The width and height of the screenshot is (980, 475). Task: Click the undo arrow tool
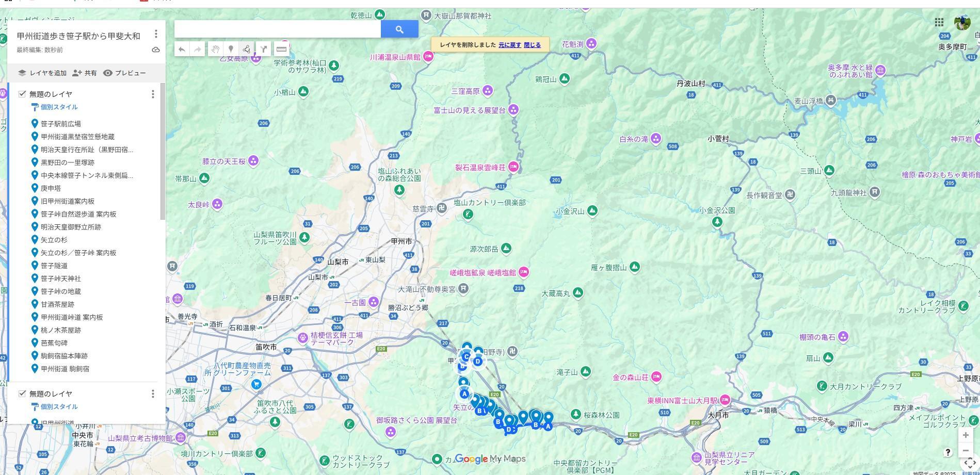[182, 50]
